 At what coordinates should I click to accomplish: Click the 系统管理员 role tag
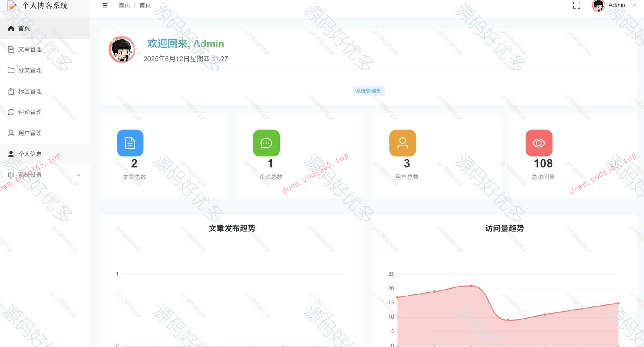[x=368, y=91]
